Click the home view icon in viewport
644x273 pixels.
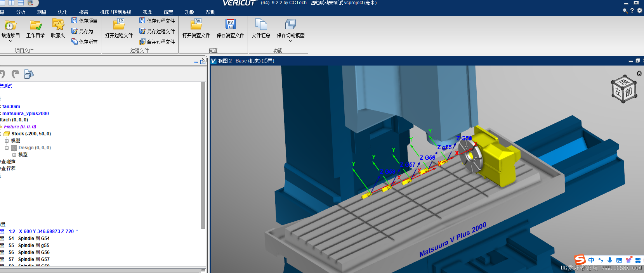click(639, 73)
